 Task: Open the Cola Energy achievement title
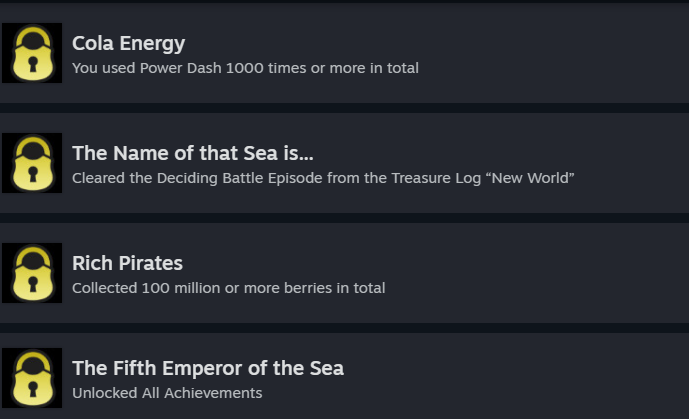[x=128, y=43]
